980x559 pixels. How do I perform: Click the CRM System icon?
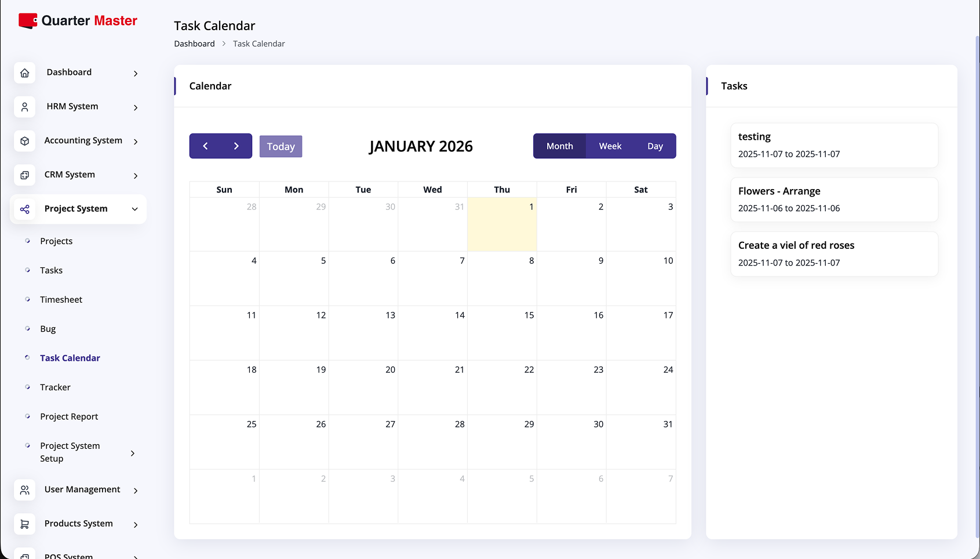coord(24,175)
